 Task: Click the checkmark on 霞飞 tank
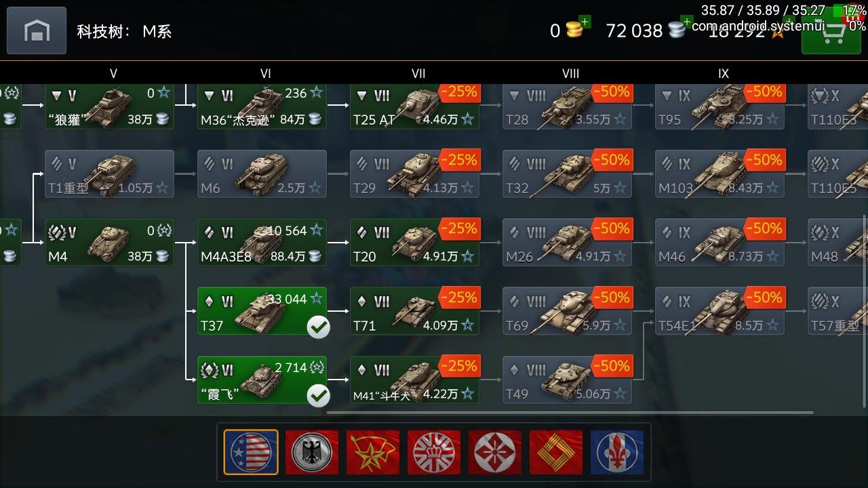click(318, 396)
